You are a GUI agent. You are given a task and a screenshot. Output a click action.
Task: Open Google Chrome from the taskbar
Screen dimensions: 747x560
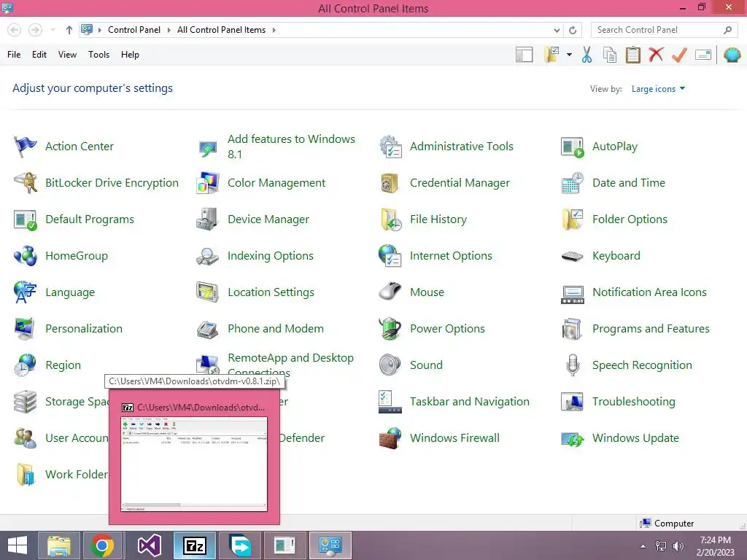[102, 545]
